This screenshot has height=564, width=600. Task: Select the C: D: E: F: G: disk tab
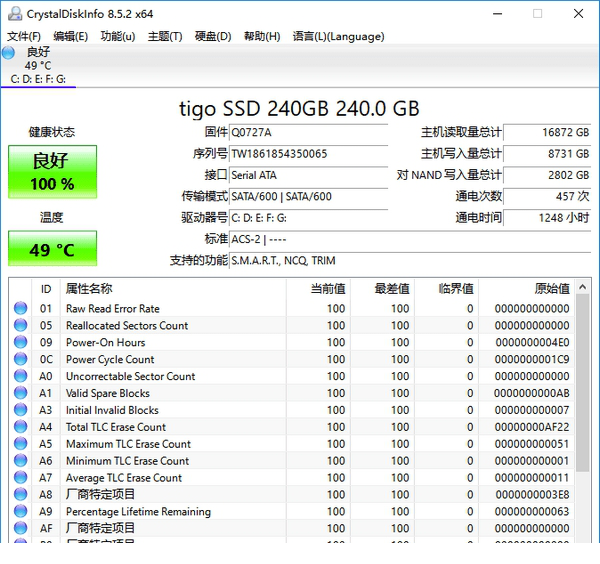[38, 79]
